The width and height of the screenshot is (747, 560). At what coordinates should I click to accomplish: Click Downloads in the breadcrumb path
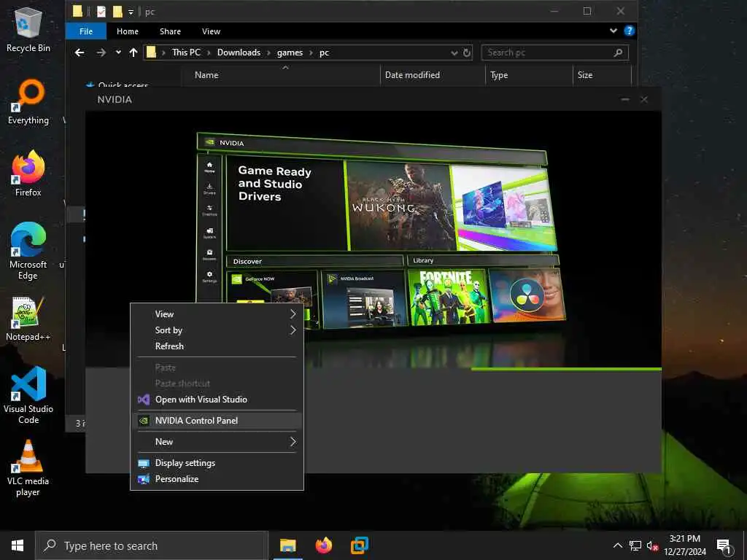(239, 52)
